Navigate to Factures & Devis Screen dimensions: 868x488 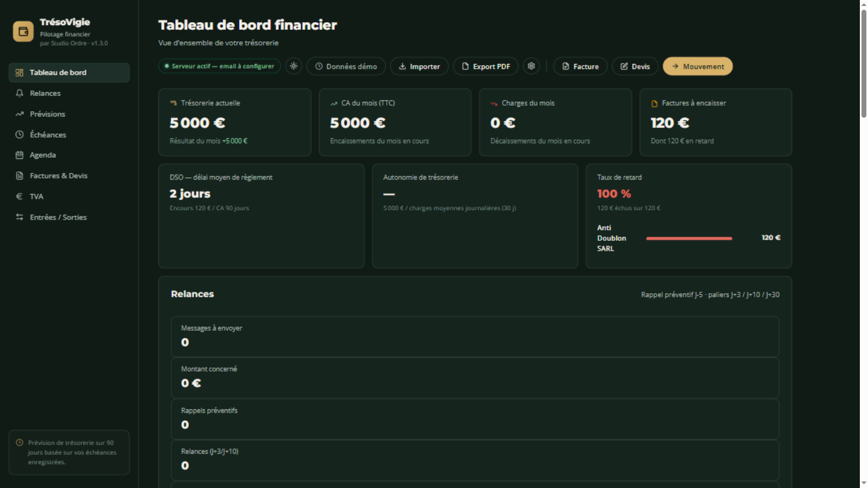(69, 176)
